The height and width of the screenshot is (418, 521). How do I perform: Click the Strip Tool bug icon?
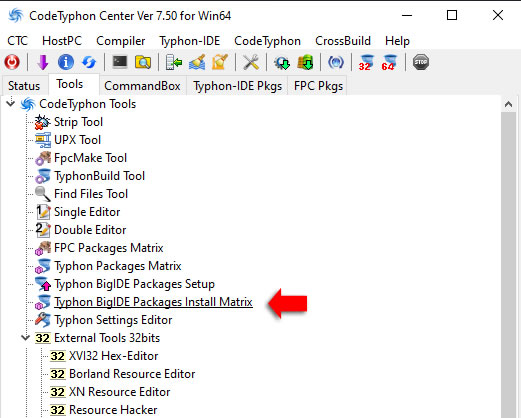[x=43, y=122]
